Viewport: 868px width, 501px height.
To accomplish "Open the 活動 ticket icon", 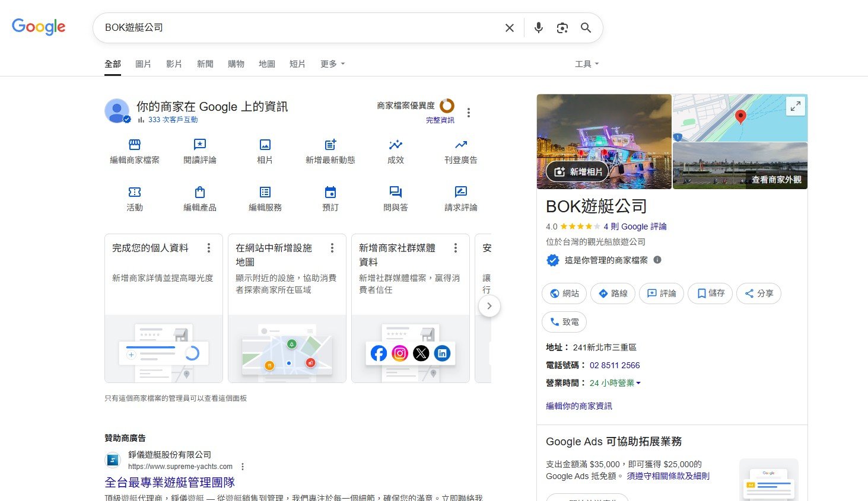I will [x=135, y=192].
